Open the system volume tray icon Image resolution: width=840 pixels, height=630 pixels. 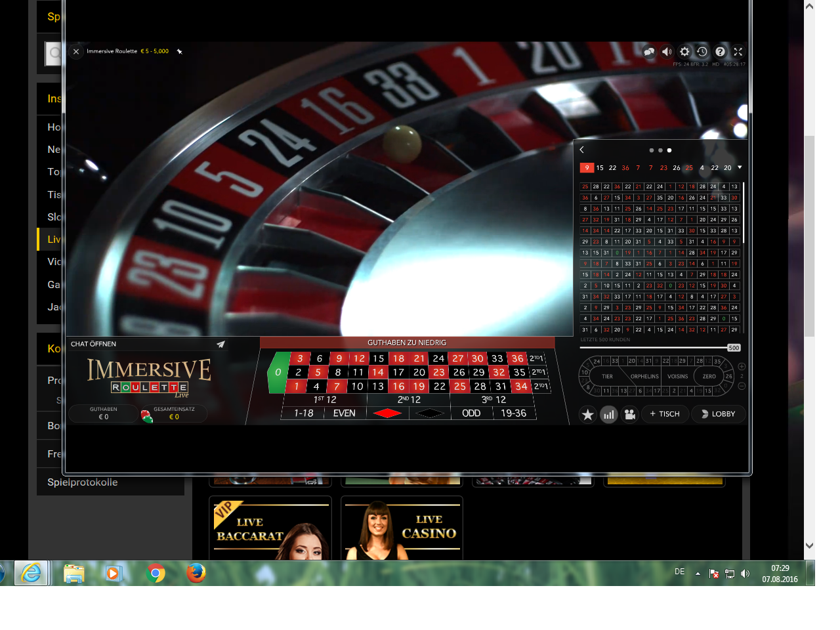point(745,574)
